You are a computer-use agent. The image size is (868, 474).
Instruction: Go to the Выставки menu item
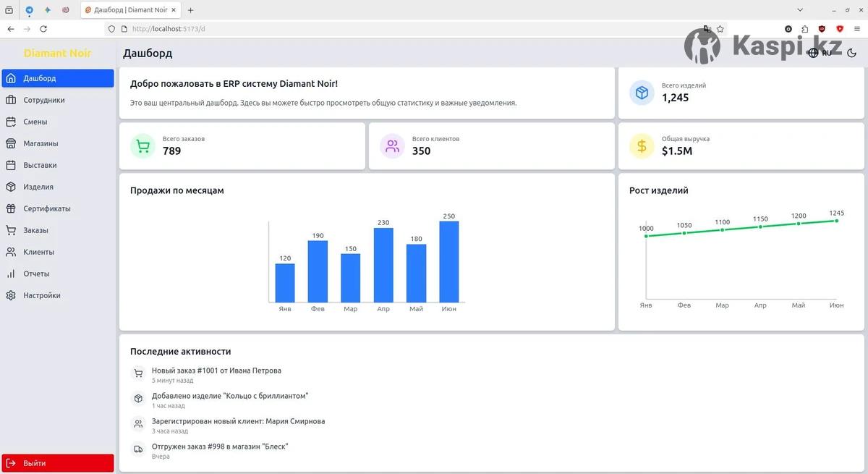(40, 165)
